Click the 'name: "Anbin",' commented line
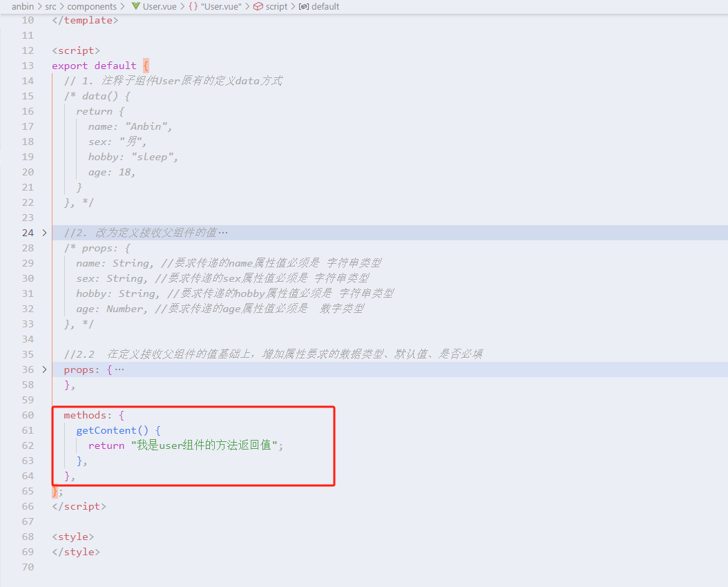 click(x=130, y=126)
